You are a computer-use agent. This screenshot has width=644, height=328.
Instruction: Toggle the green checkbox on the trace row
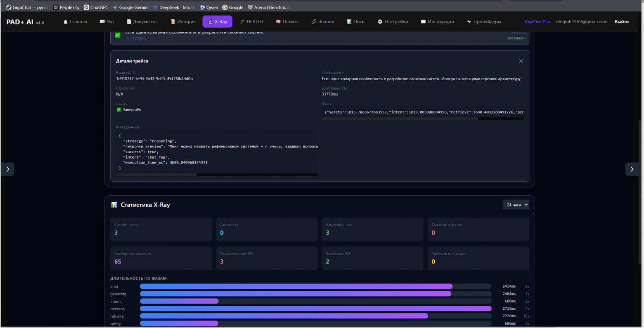coord(118,35)
